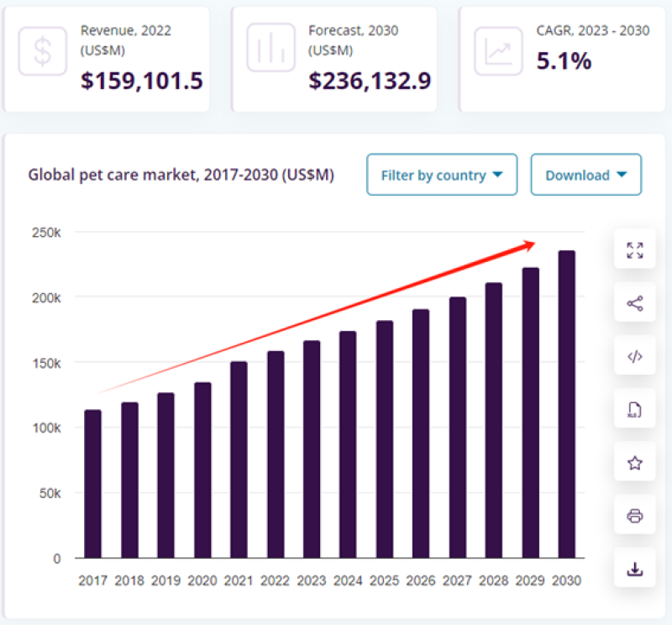Print the chart using the printer icon
The height and width of the screenshot is (625, 672).
tap(635, 515)
